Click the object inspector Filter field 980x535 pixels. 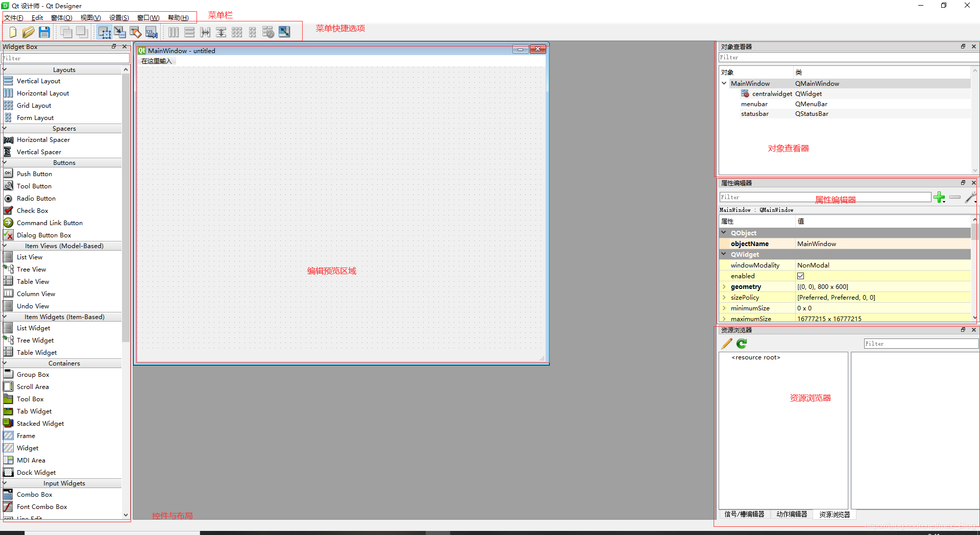click(848, 58)
